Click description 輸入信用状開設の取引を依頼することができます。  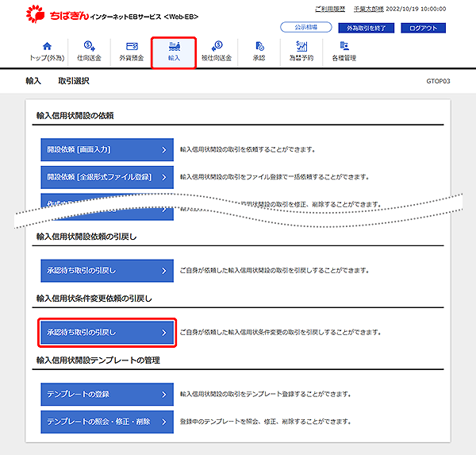point(248,149)
